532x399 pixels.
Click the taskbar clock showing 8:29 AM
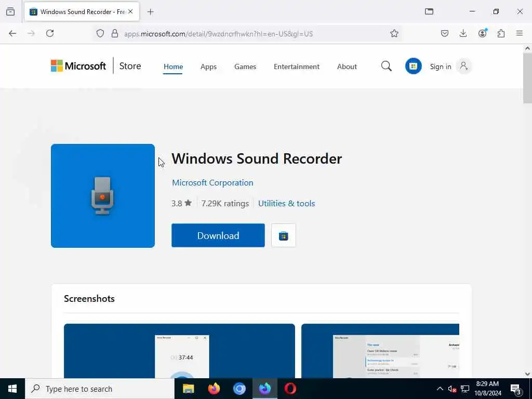pyautogui.click(x=487, y=389)
